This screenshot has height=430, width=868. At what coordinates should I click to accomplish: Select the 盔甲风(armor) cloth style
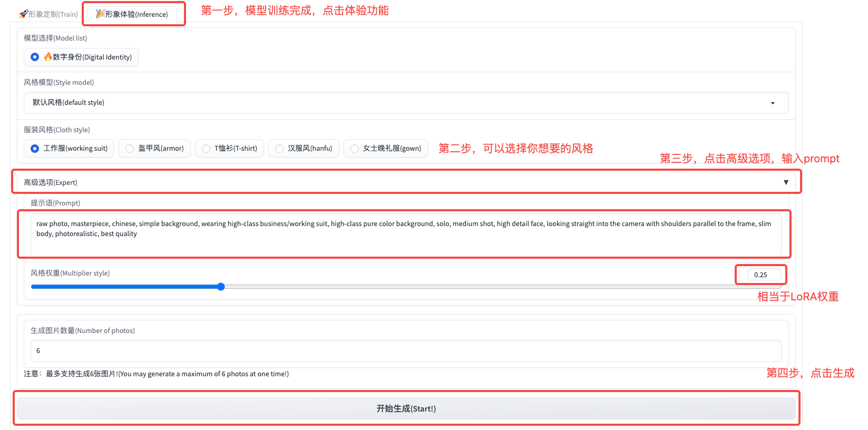click(x=130, y=149)
